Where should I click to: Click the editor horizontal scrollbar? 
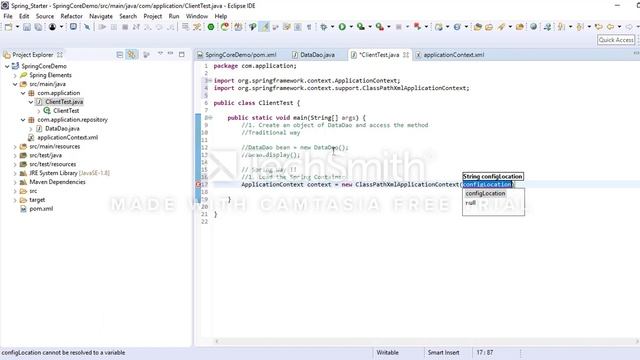[427, 341]
